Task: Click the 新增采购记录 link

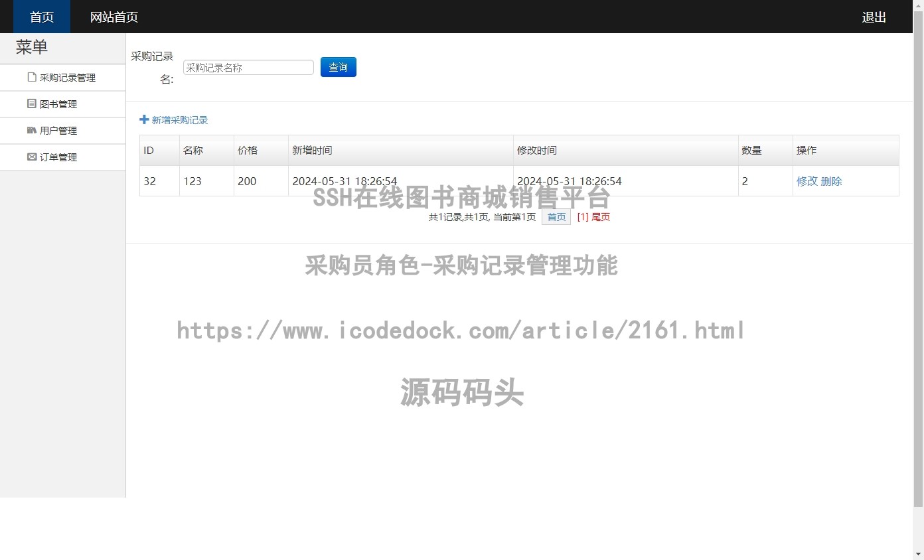Action: coord(180,120)
